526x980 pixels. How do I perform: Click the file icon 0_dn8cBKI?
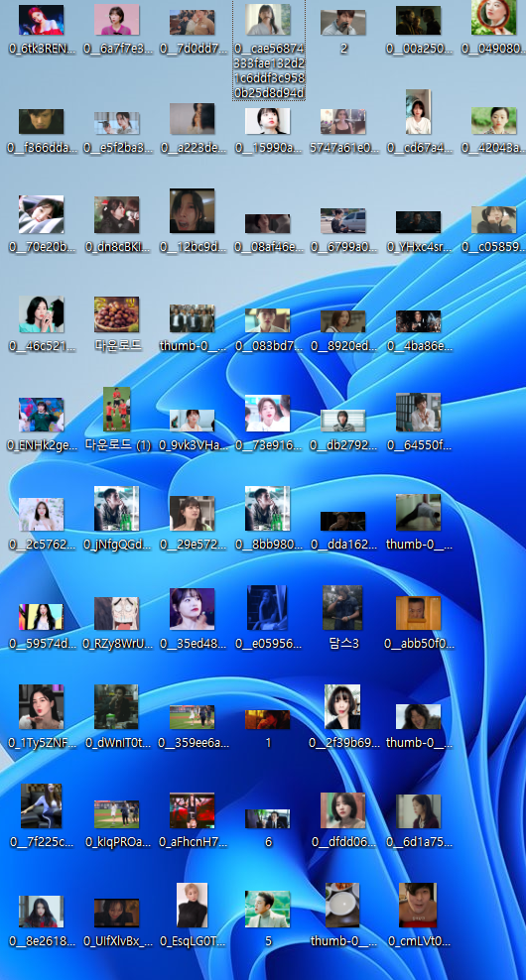click(x=117, y=215)
